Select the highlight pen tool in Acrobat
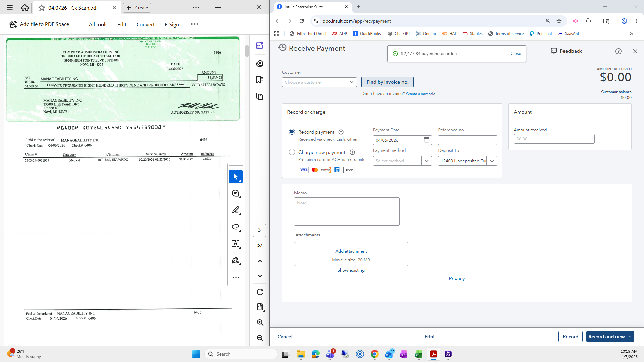Viewport: 644px width, 362px height. [236, 210]
